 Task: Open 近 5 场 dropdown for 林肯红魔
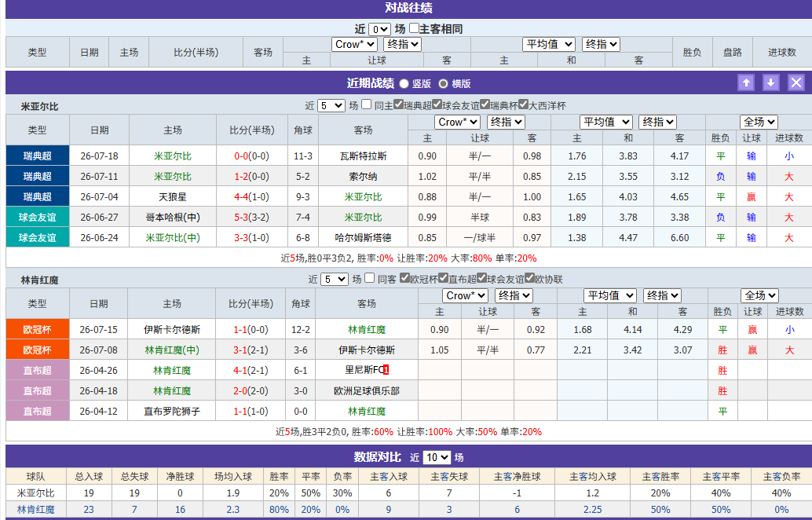point(334,279)
